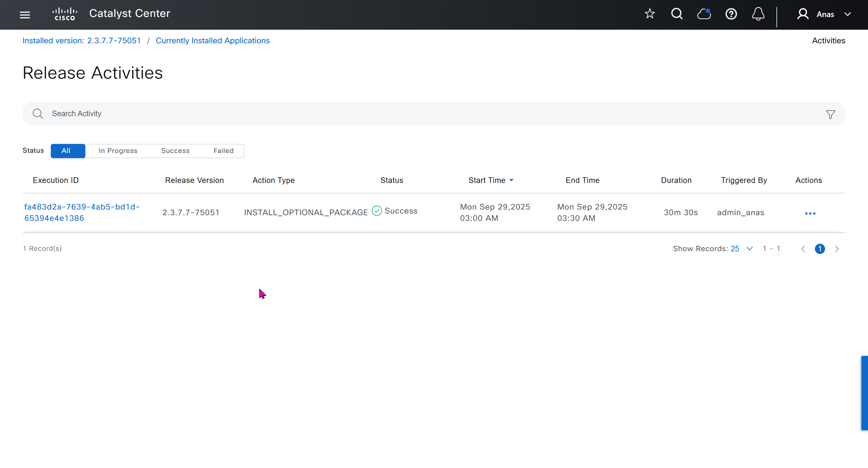Image resolution: width=868 pixels, height=468 pixels.
Task: Filter by Success status tab
Action: point(175,151)
